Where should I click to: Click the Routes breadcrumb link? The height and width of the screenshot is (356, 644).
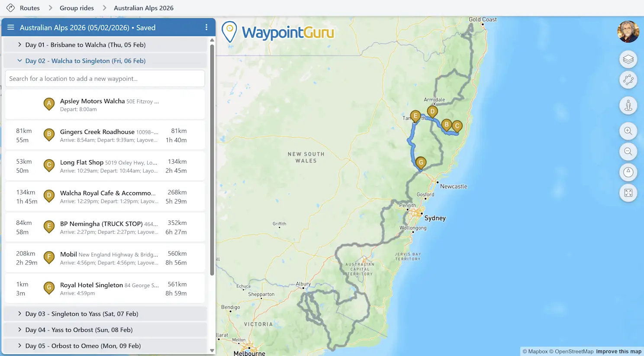tap(29, 8)
